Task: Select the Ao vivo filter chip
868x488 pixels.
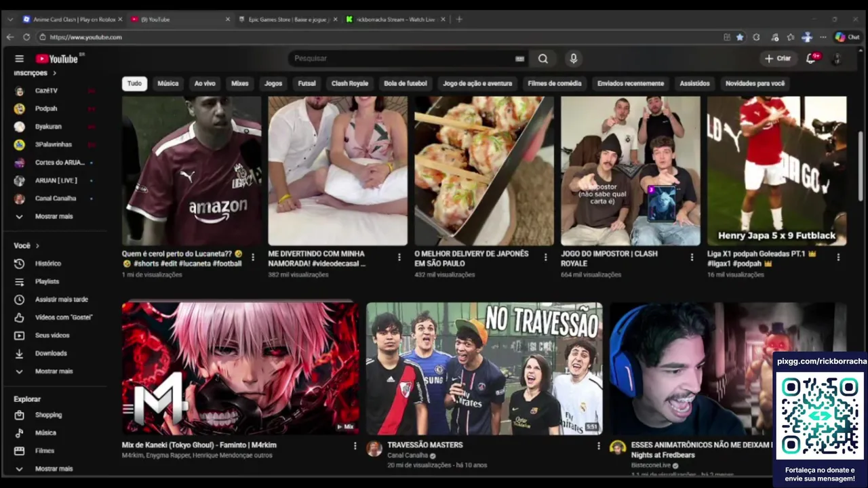Action: (x=205, y=83)
